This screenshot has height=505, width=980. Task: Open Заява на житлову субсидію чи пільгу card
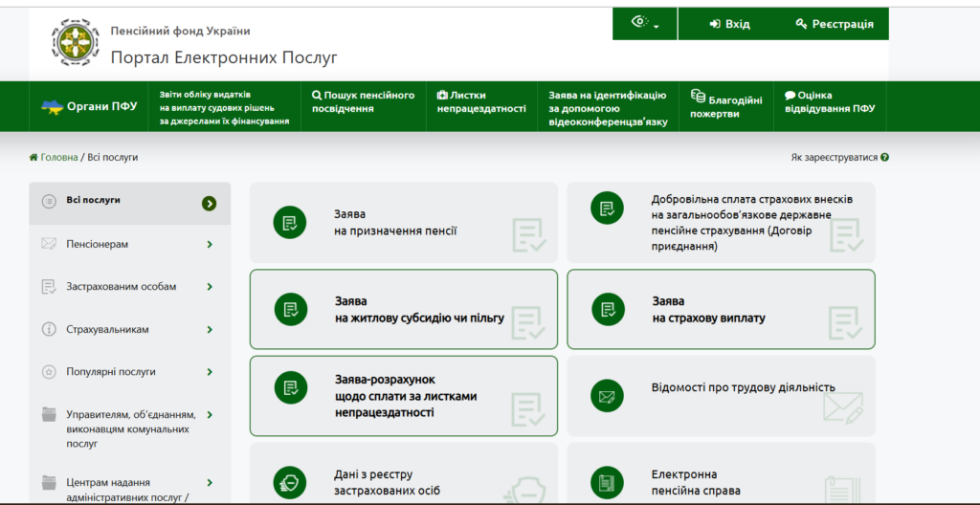pyautogui.click(x=403, y=309)
